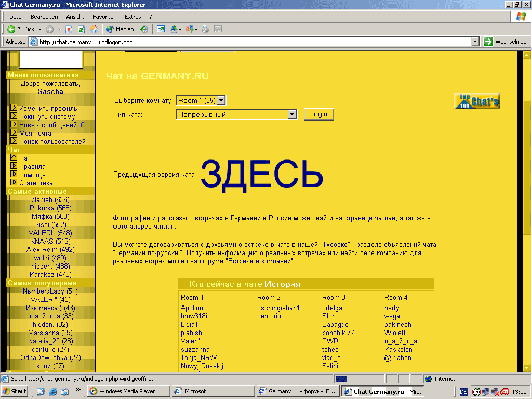Viewport: 532px width, 399px height.
Task: Click plahish (636) in most active list
Action: 50,200
